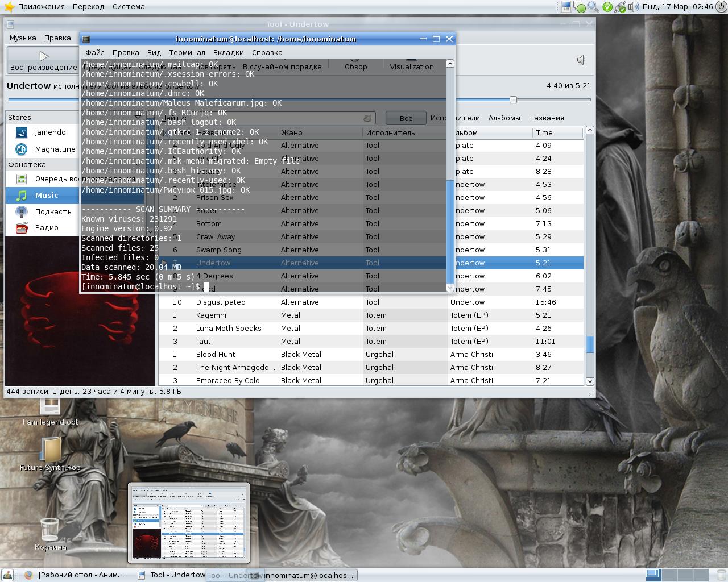The height and width of the screenshot is (582, 728).
Task: Click the volume speaker icon in Rhythmbox
Action: point(581,60)
